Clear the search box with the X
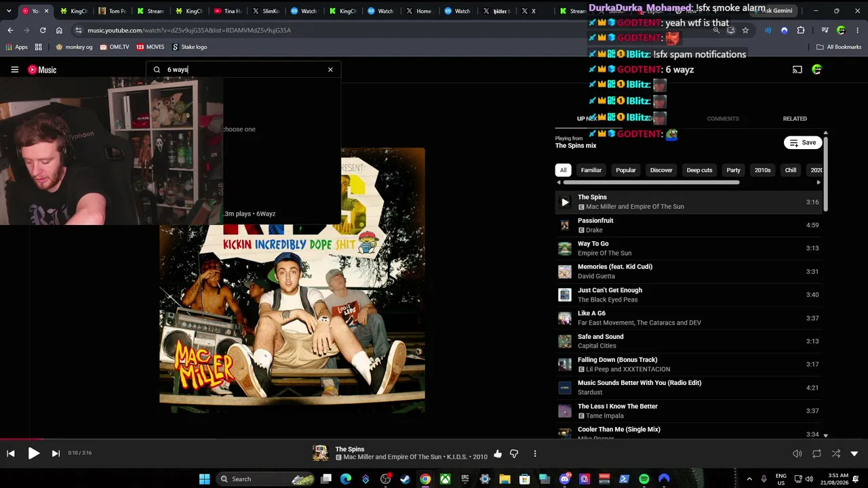 [330, 70]
